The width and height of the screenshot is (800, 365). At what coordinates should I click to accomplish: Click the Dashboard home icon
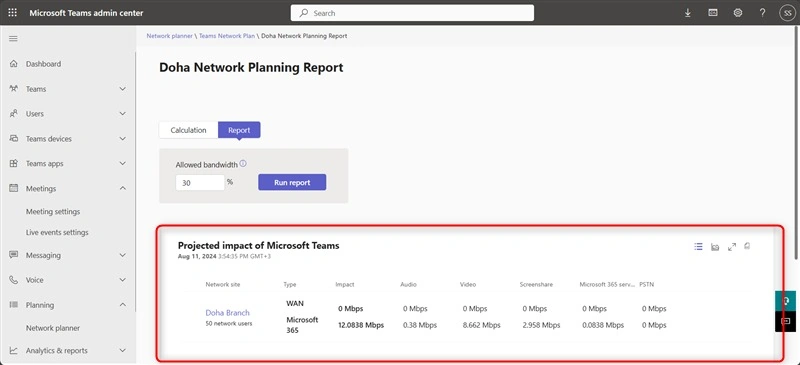click(x=14, y=64)
